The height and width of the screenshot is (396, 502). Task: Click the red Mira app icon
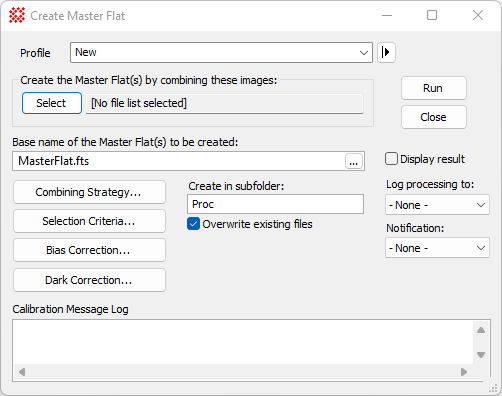[17, 15]
